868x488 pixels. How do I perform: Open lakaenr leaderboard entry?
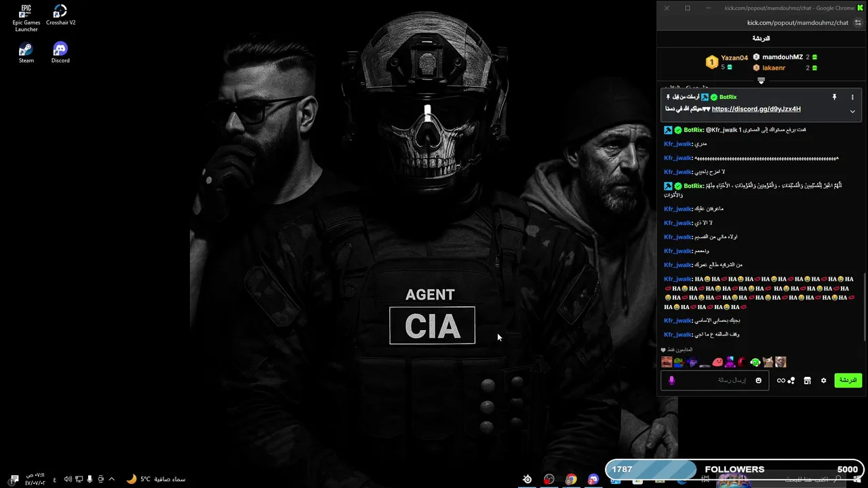(x=774, y=68)
